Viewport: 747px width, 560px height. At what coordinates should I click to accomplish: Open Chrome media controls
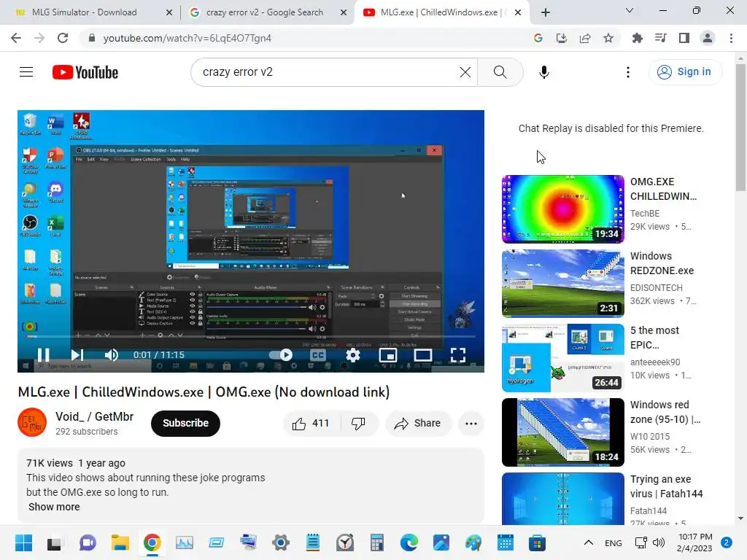(661, 38)
